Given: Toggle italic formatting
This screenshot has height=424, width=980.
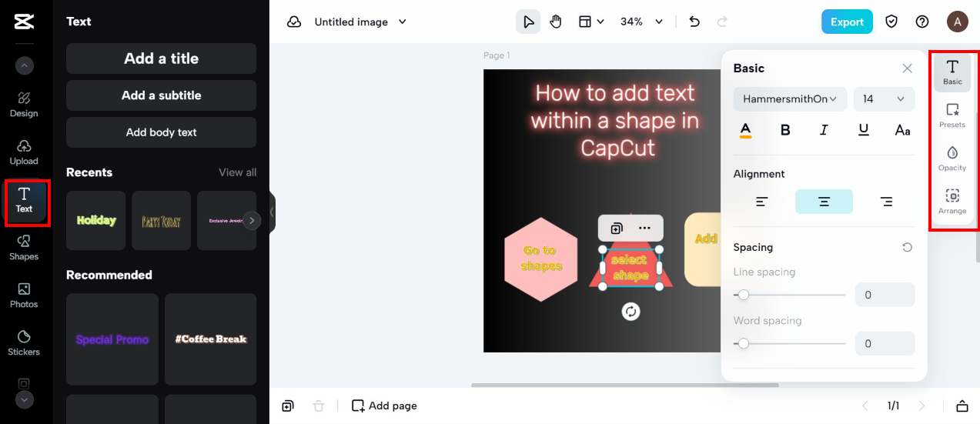Looking at the screenshot, I should (824, 130).
